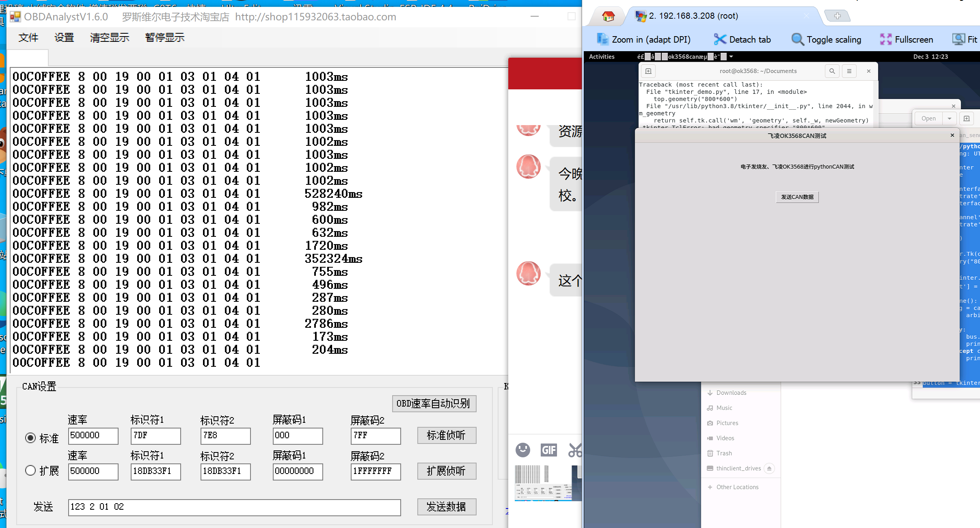Click the Fit toolbar item
The image size is (980, 528).
(x=965, y=39)
